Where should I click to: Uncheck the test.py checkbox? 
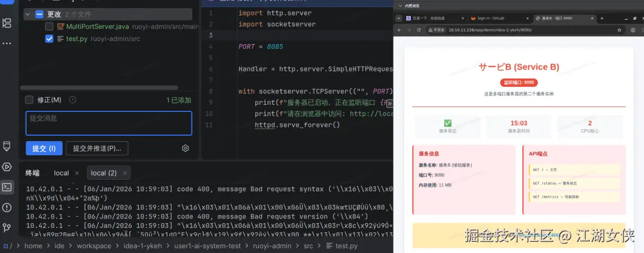pos(49,39)
